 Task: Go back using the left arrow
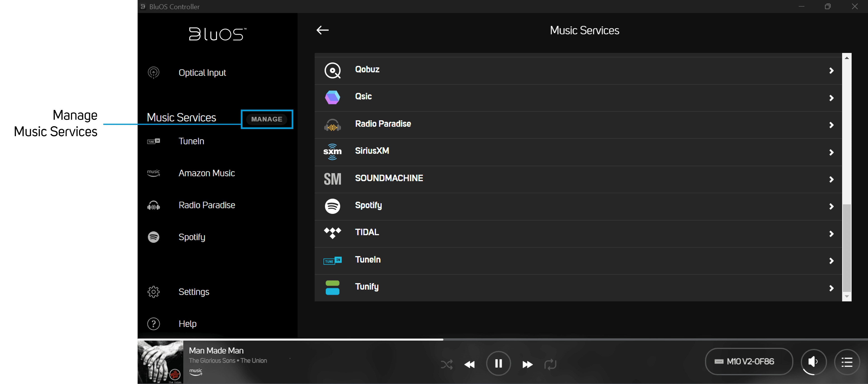pos(323,30)
